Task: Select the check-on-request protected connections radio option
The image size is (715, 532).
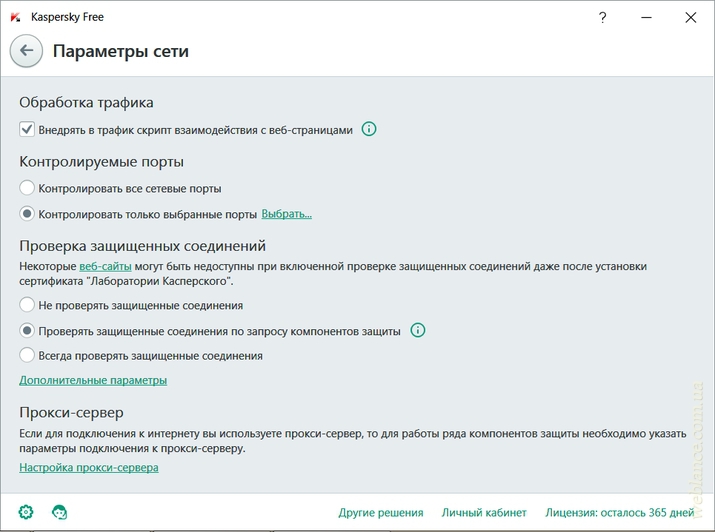Action: 27,330
